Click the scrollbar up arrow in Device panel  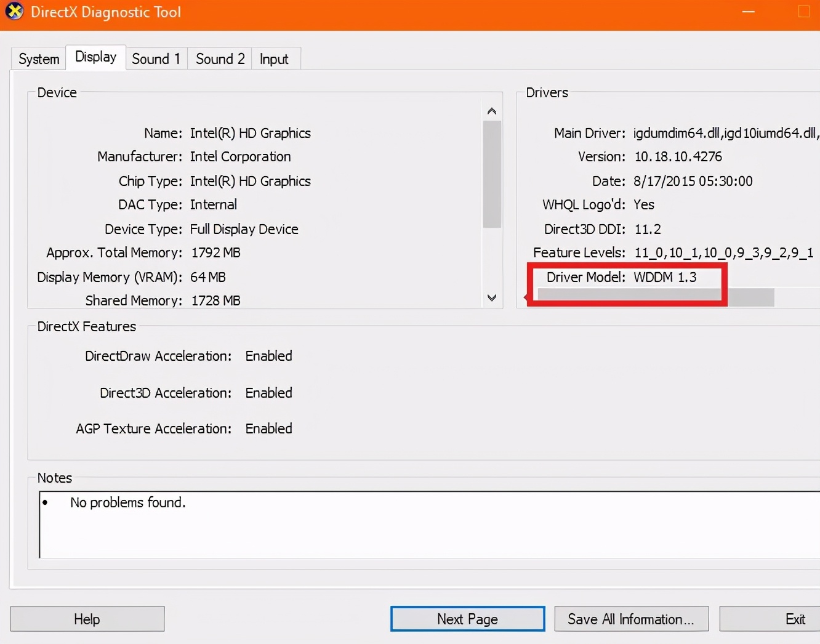tap(491, 110)
